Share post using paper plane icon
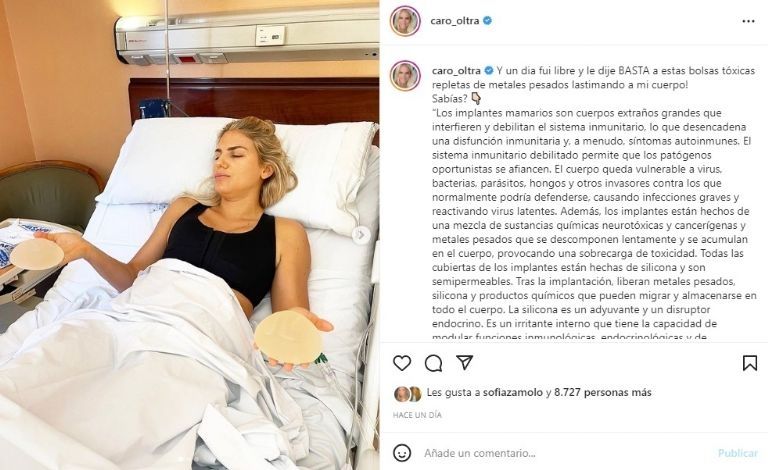 (464, 362)
